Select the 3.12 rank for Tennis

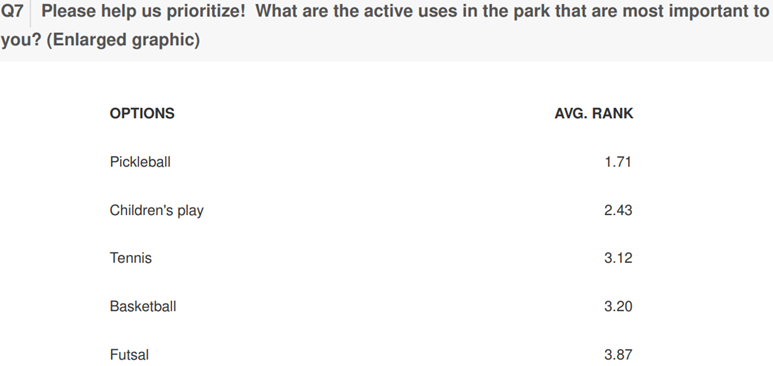point(618,258)
